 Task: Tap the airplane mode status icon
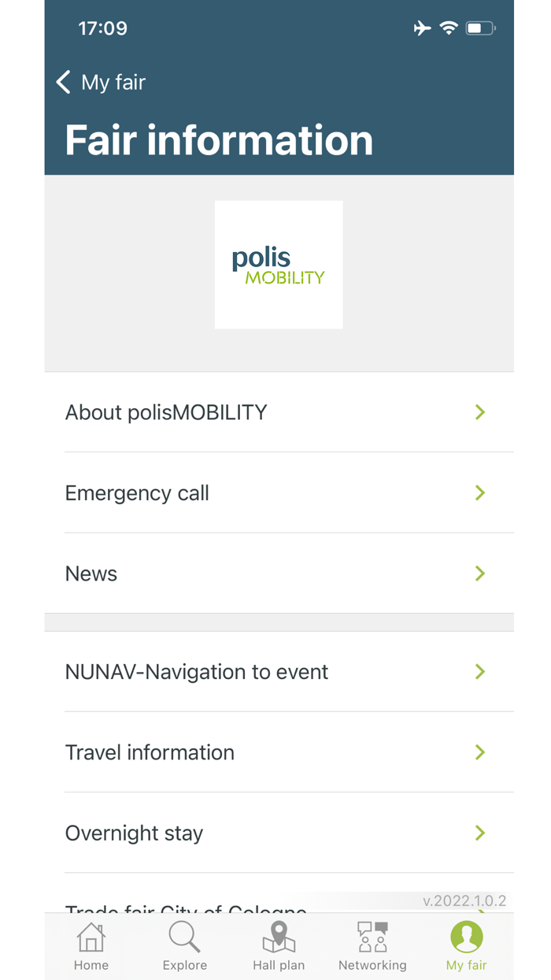[422, 28]
